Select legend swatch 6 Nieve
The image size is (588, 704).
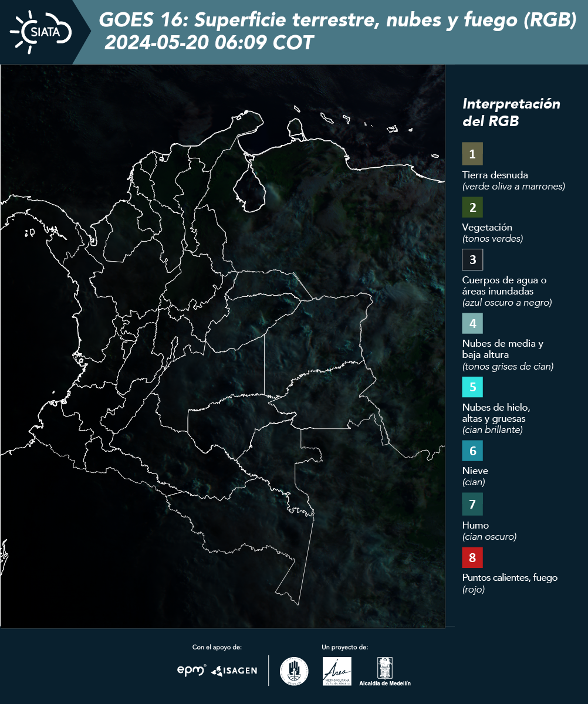472,451
